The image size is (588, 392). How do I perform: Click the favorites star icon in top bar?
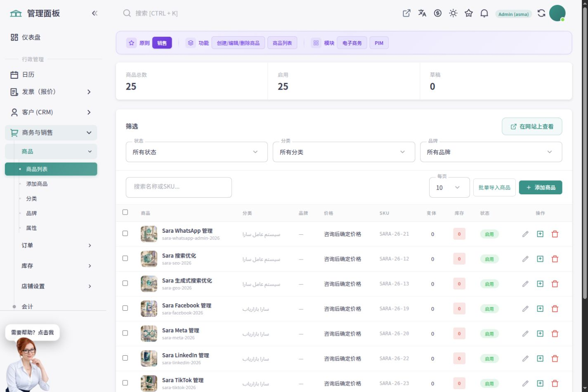[x=469, y=13]
